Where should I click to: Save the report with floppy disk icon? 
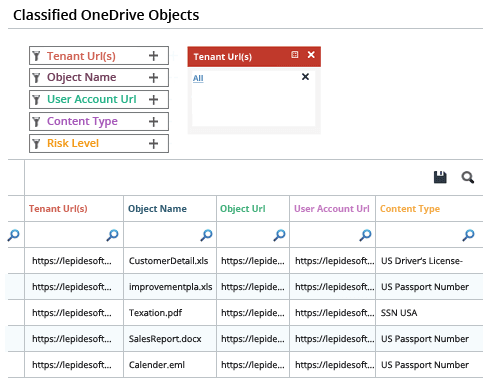pos(440,177)
